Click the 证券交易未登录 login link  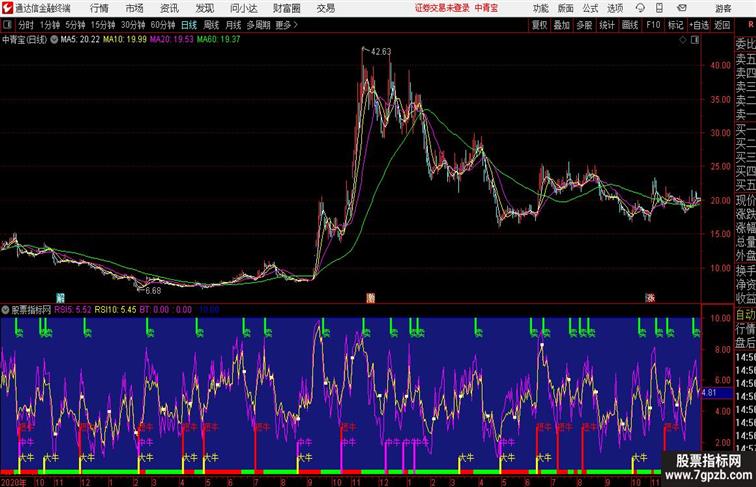click(442, 8)
